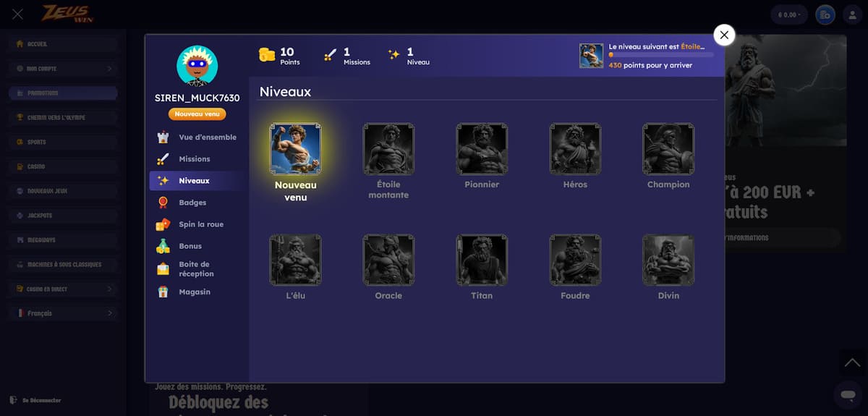This screenshot has width=868, height=416.
Task: Go to the Badges section
Action: coord(197,203)
